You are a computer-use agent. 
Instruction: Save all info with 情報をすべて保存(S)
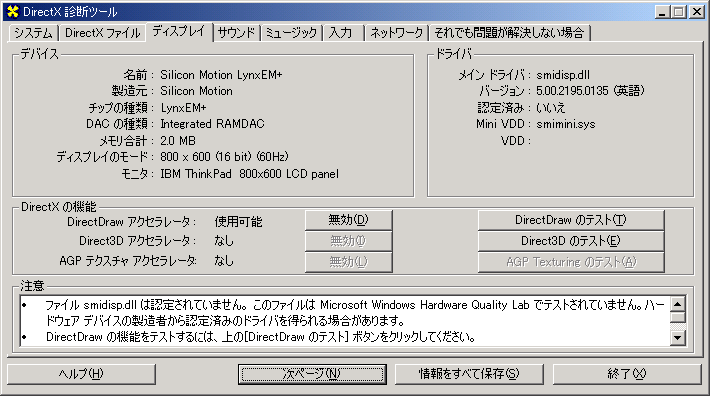tap(469, 374)
